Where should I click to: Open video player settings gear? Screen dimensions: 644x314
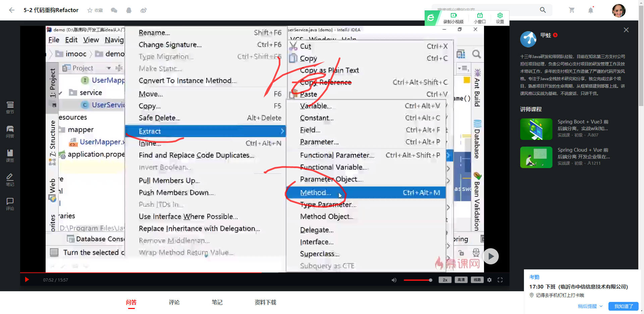489,280
